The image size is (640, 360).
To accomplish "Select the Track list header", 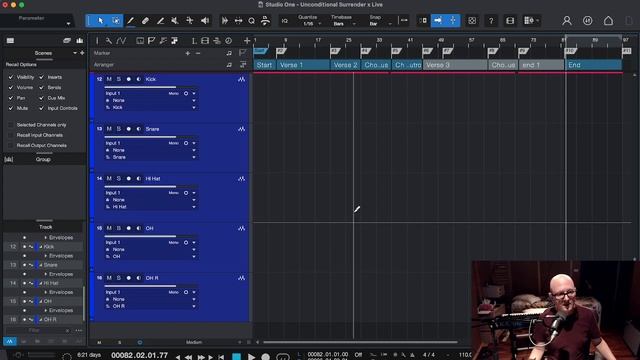I will coord(45,227).
